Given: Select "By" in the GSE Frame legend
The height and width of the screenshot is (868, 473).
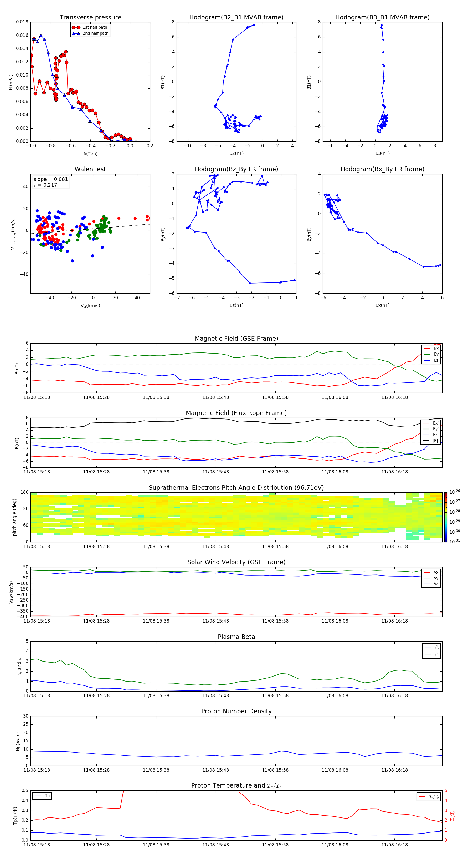Looking at the screenshot, I should [x=431, y=355].
